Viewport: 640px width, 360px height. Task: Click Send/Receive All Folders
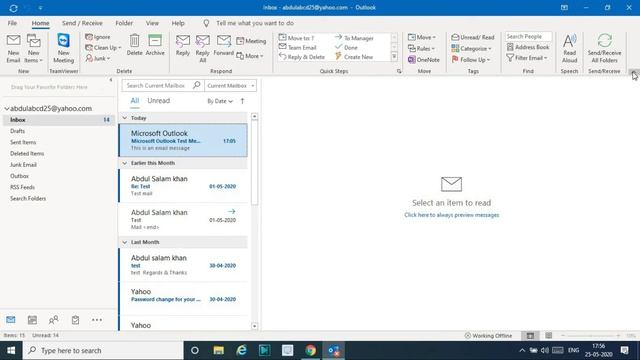604,49
